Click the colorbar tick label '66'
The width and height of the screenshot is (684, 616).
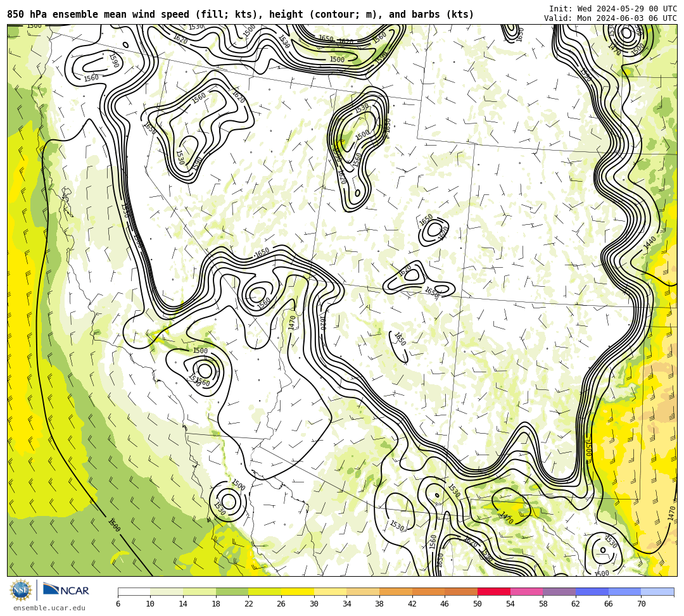pyautogui.click(x=609, y=604)
